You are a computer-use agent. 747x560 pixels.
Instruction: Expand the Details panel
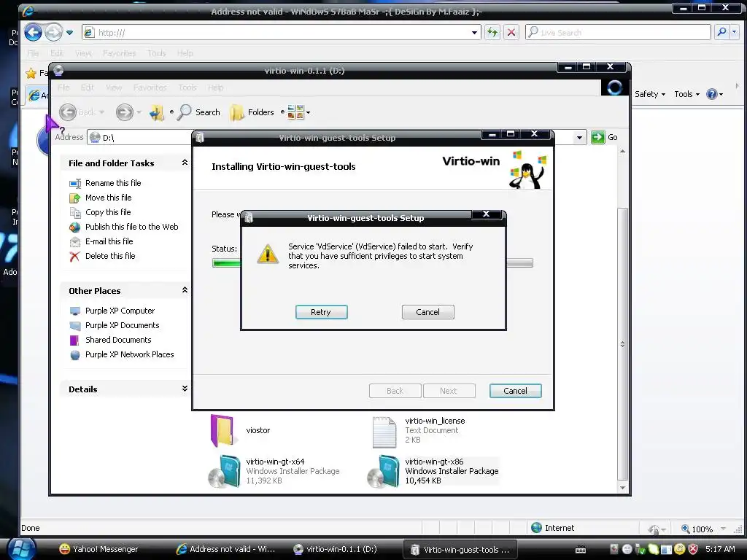(185, 389)
